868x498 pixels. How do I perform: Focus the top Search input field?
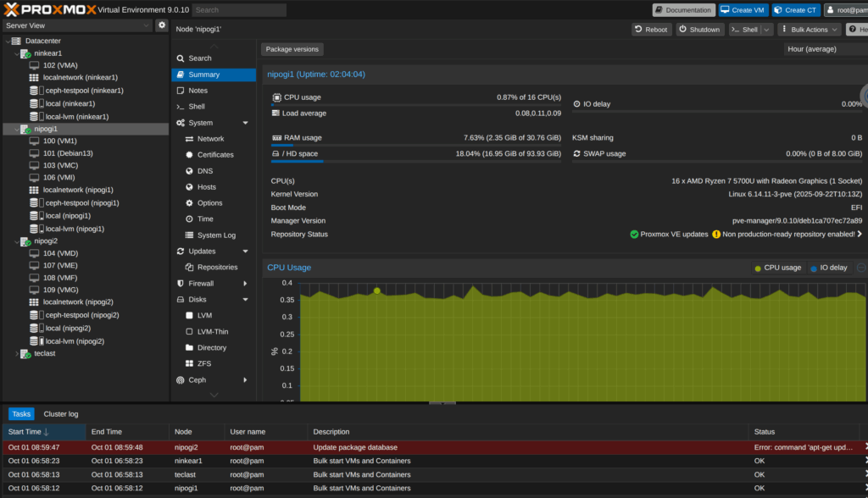(x=238, y=10)
